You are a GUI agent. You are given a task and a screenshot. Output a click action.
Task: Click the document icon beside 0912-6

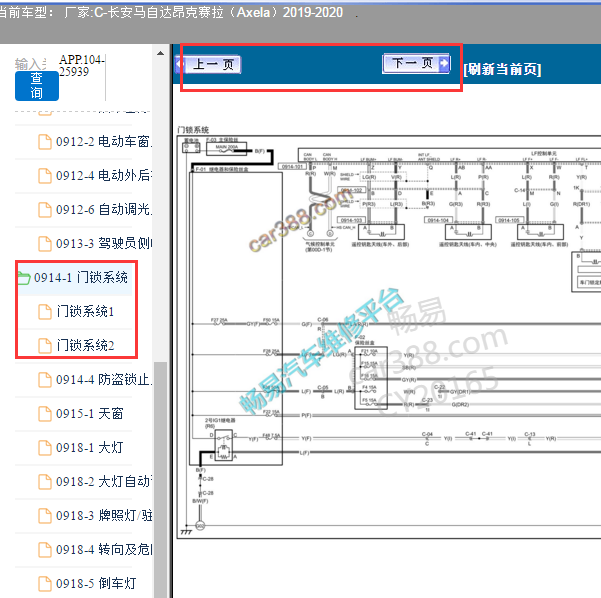click(x=45, y=210)
